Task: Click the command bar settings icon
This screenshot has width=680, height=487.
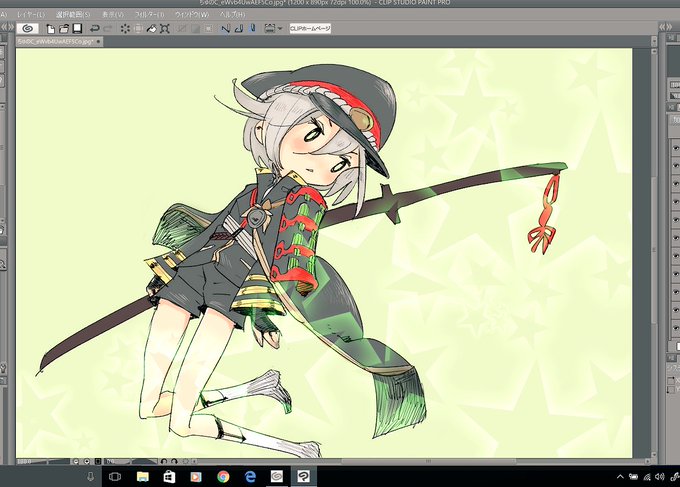Action: (x=270, y=29)
